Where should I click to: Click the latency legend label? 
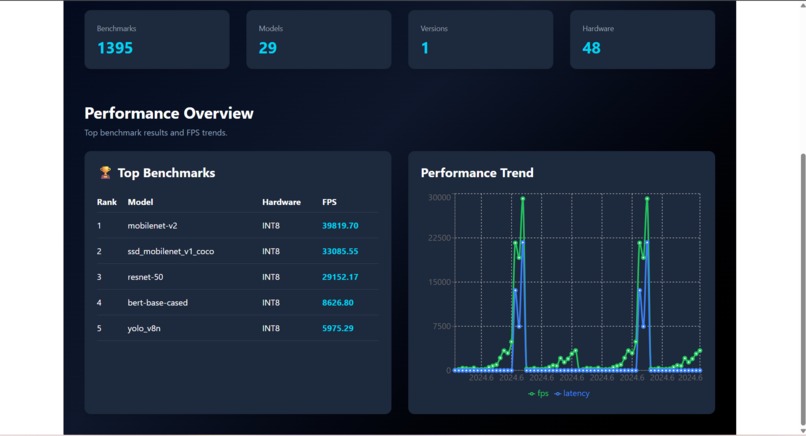tap(576, 394)
